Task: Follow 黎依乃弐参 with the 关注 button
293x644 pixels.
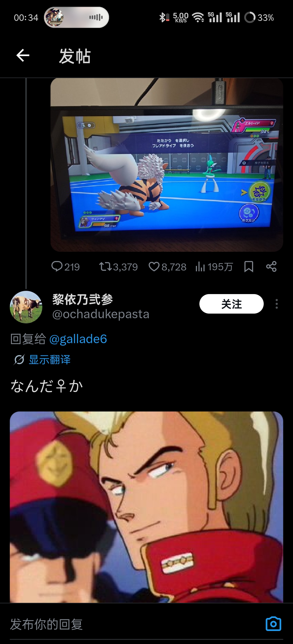Action: (231, 304)
